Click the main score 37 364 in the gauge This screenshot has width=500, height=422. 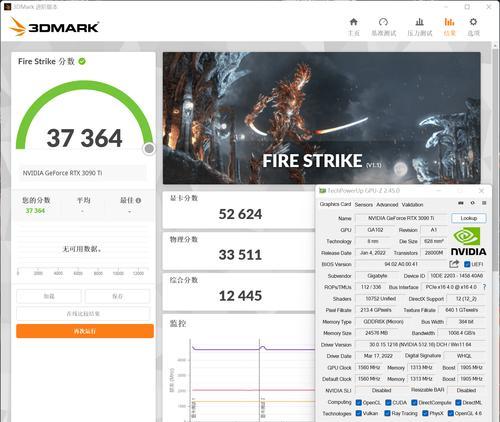[84, 138]
